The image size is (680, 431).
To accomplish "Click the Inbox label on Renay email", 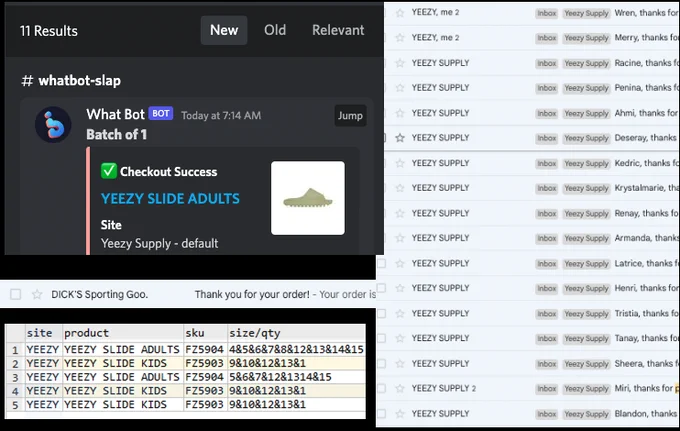I will [x=546, y=214].
